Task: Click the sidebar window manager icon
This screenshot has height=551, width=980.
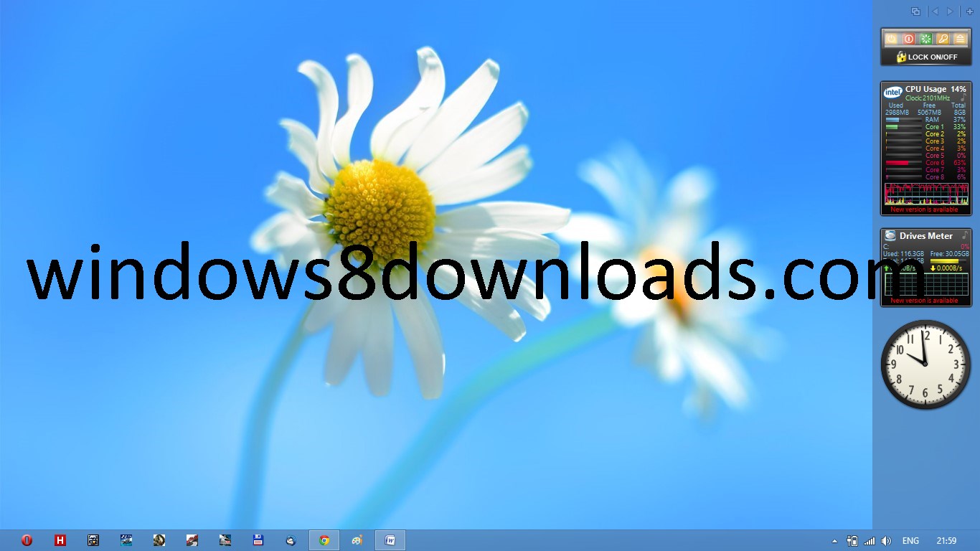Action: 915,11
